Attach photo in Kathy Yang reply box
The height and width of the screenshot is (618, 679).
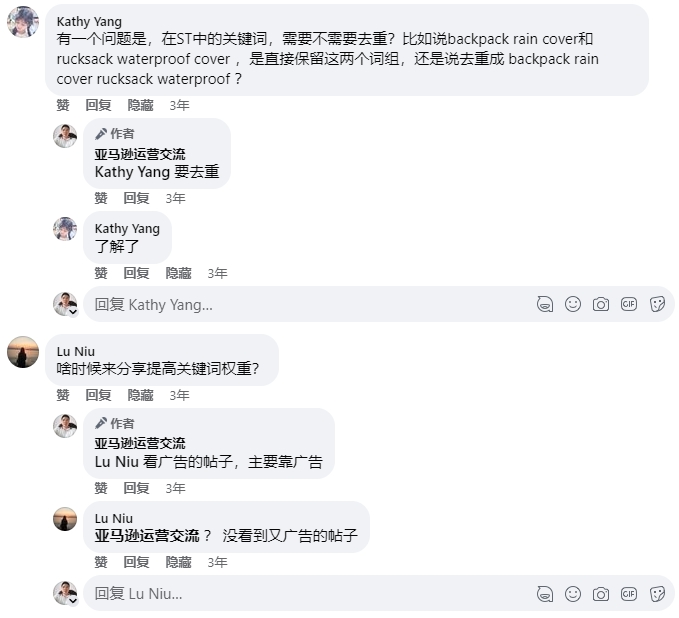[x=601, y=304]
